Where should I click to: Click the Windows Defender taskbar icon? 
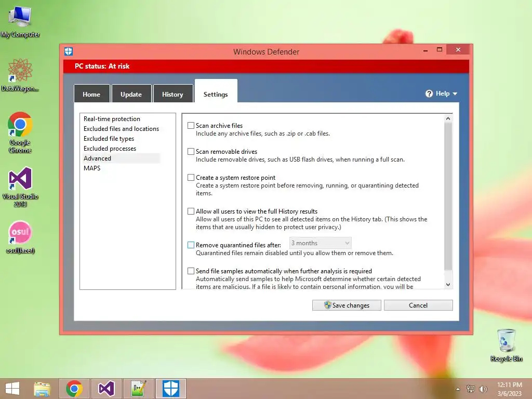click(x=170, y=389)
